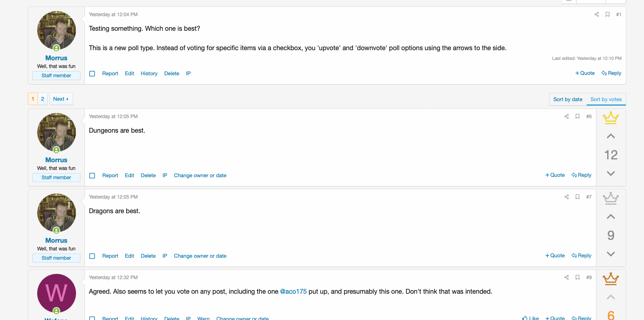Screen dimensions: 644x320
Task: Downvote the 'Dungeons are best' post
Action: pyautogui.click(x=610, y=174)
